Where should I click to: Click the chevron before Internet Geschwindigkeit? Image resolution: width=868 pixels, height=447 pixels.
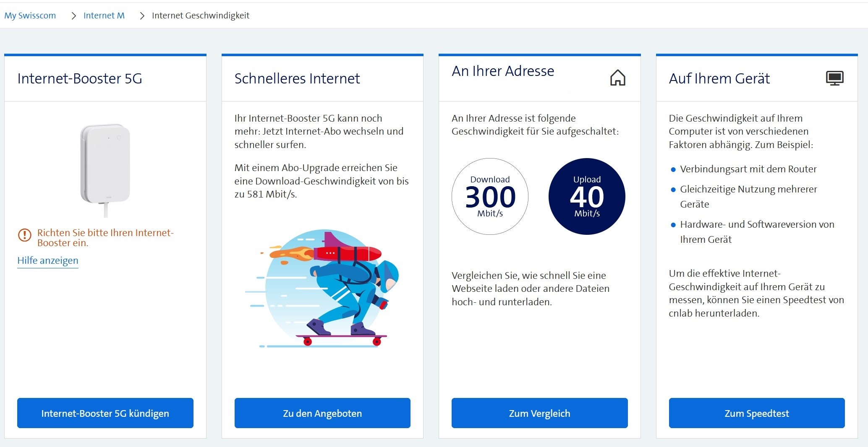[142, 16]
